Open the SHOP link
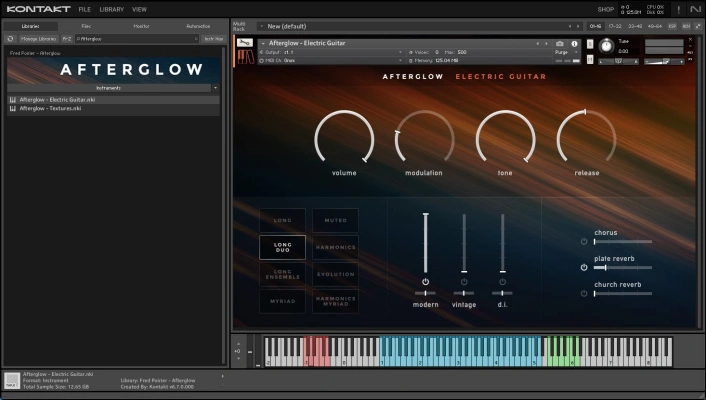The image size is (706, 400). point(606,9)
